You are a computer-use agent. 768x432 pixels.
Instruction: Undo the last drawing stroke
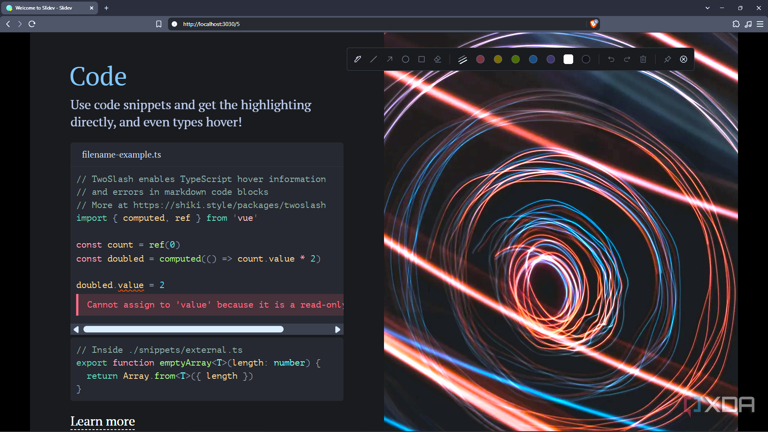(x=611, y=59)
